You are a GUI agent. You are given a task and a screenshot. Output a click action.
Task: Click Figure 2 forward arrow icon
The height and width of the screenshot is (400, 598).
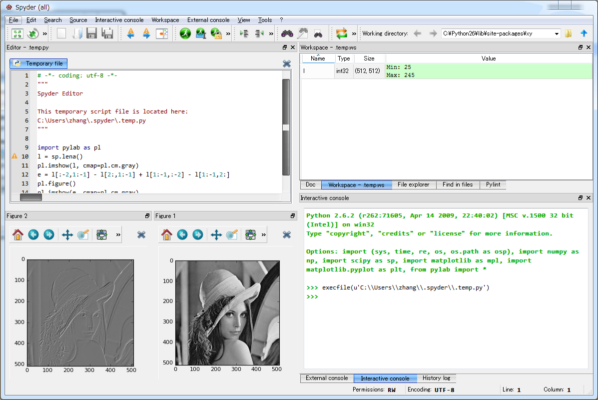click(x=49, y=235)
